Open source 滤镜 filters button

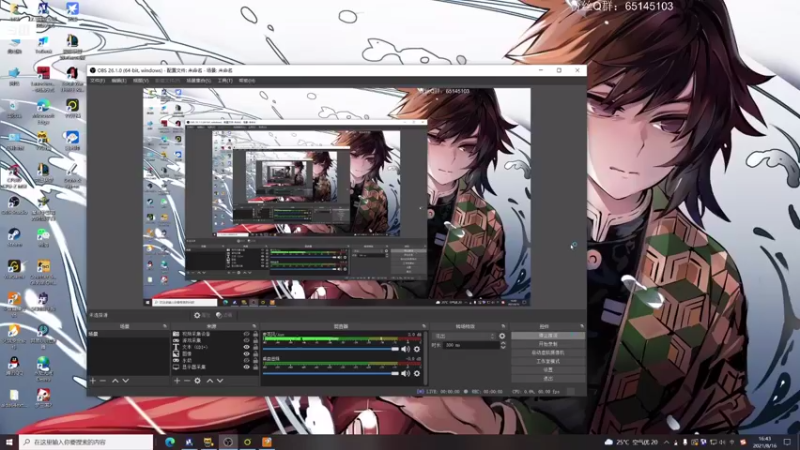(224, 315)
